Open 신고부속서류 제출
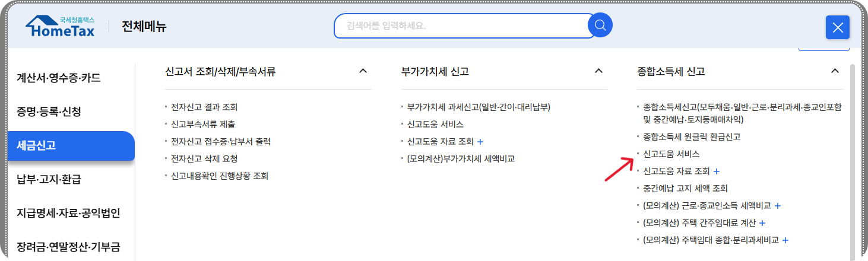Image resolution: width=868 pixels, height=261 pixels. tap(202, 125)
